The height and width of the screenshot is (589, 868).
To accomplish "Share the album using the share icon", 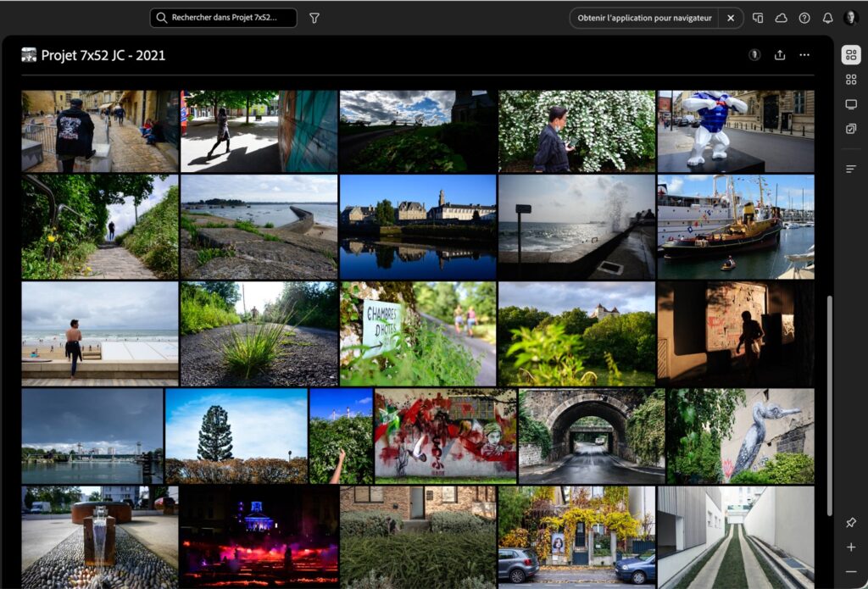I will point(780,54).
